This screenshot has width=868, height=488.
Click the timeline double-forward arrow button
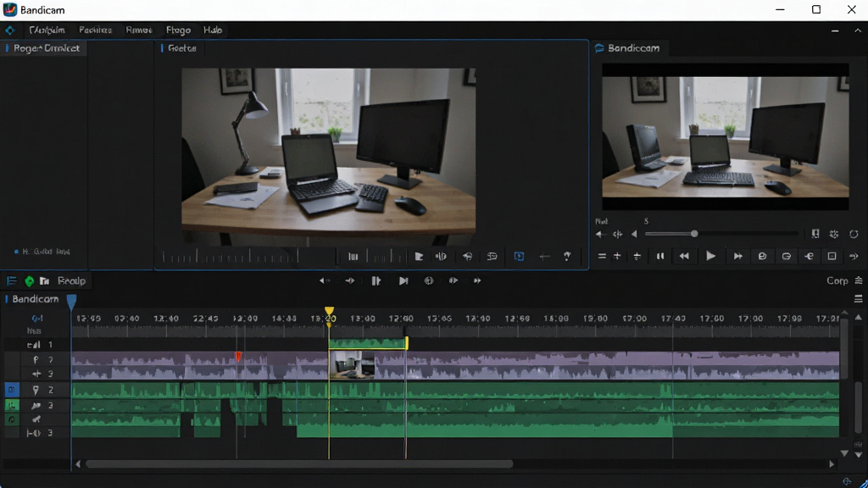(476, 280)
